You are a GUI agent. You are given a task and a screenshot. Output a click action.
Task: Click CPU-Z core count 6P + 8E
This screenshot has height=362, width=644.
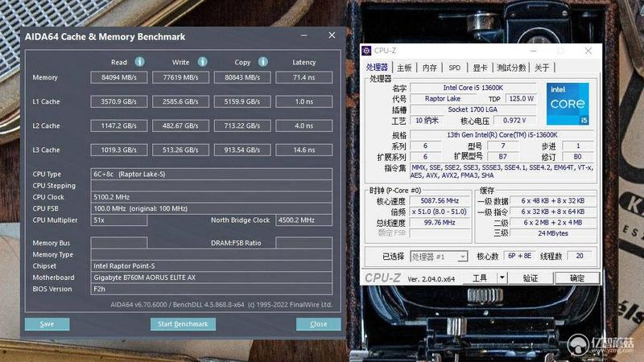point(519,256)
